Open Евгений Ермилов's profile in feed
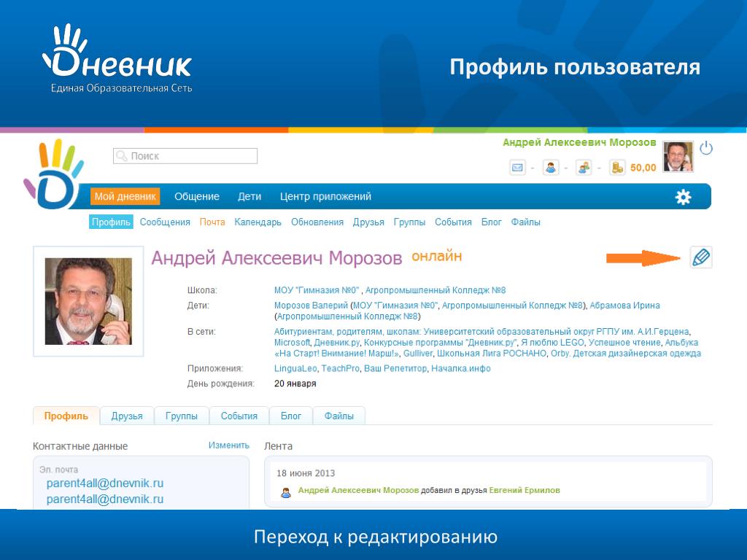747x560 pixels. click(x=525, y=490)
